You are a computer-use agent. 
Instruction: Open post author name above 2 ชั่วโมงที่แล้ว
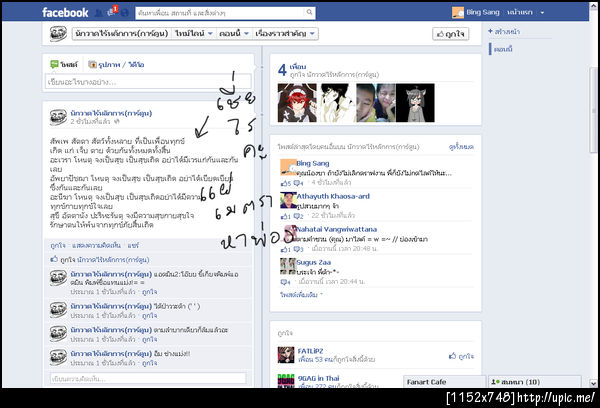(111, 113)
